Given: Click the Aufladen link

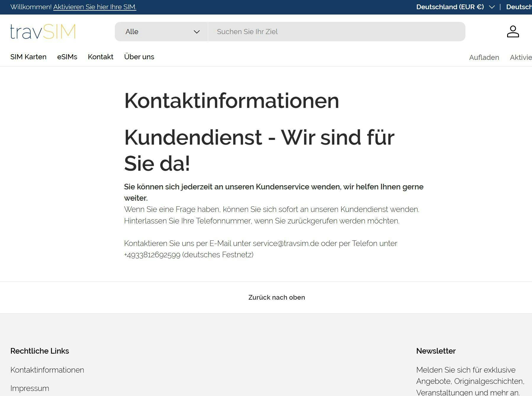Looking at the screenshot, I should [x=484, y=58].
